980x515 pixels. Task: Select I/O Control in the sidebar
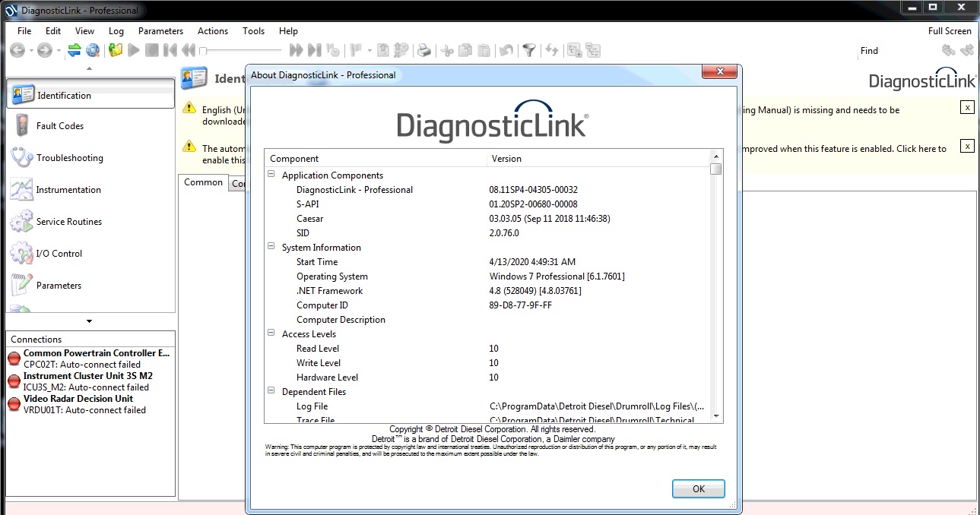(x=90, y=254)
